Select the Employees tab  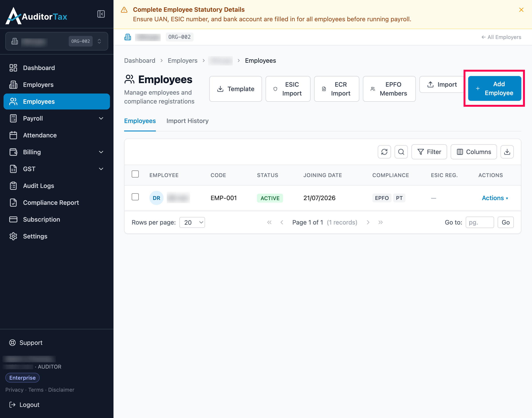coord(140,121)
